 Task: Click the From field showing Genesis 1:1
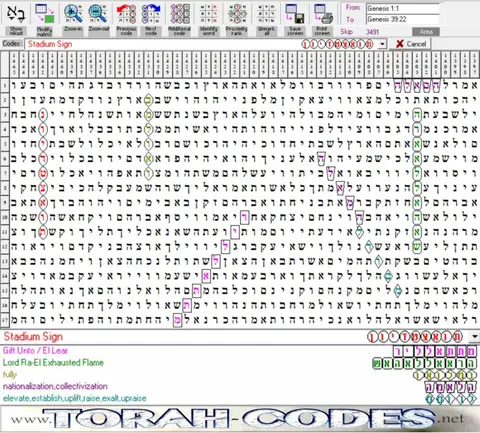403,9
